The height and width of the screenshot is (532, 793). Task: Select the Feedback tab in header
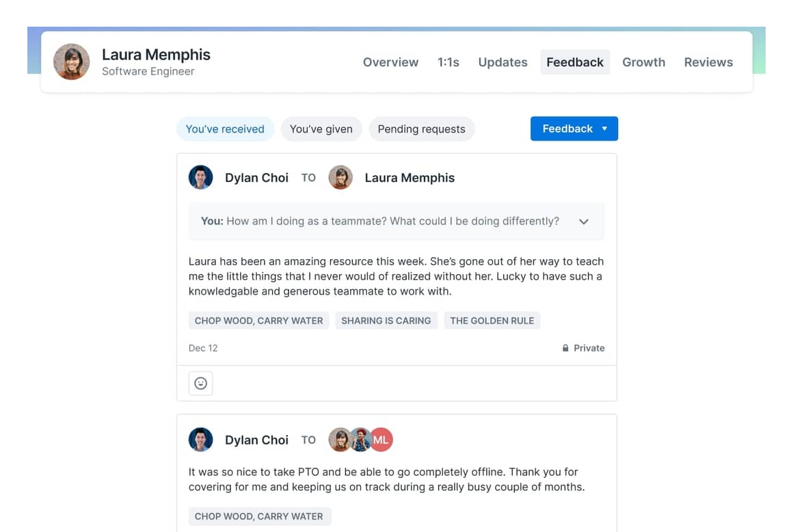[x=574, y=62]
